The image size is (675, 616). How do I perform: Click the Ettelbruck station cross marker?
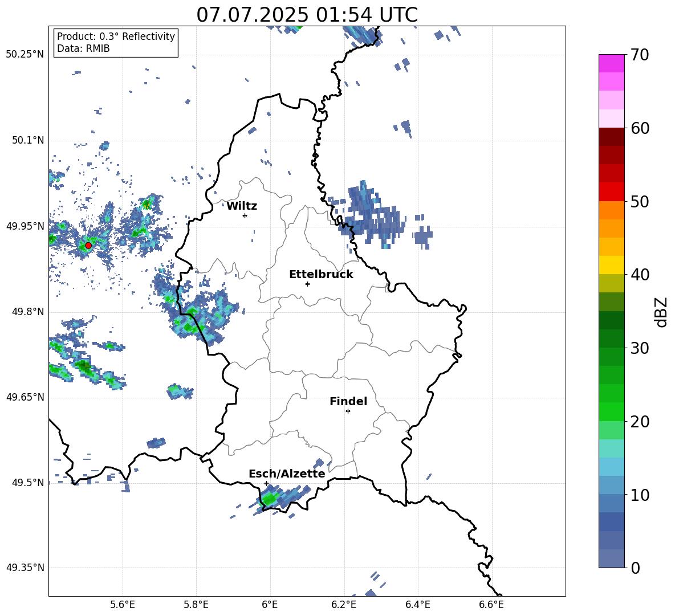307,284
